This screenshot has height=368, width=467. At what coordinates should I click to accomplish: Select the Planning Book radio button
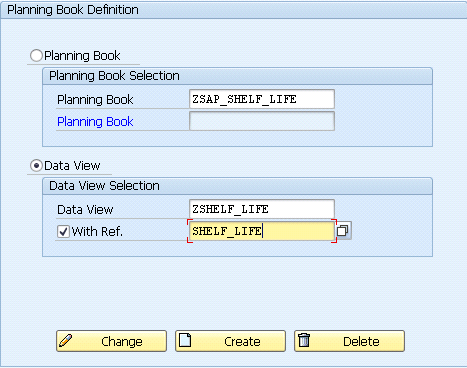36,56
